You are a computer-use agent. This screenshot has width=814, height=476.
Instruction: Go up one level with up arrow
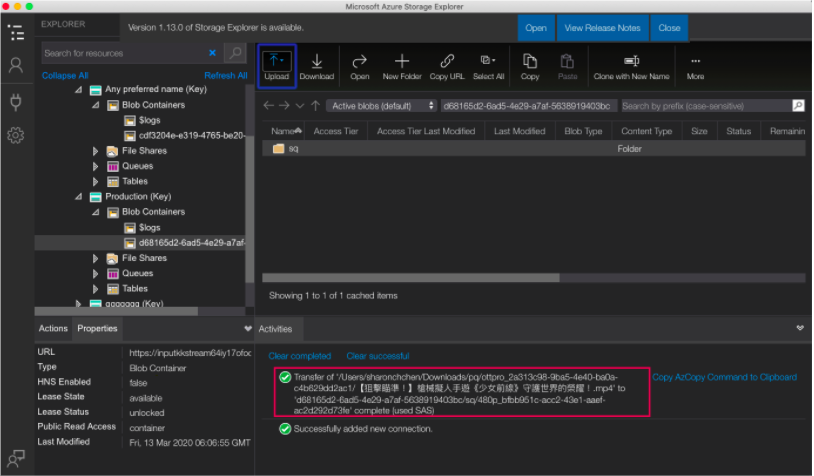[315, 106]
